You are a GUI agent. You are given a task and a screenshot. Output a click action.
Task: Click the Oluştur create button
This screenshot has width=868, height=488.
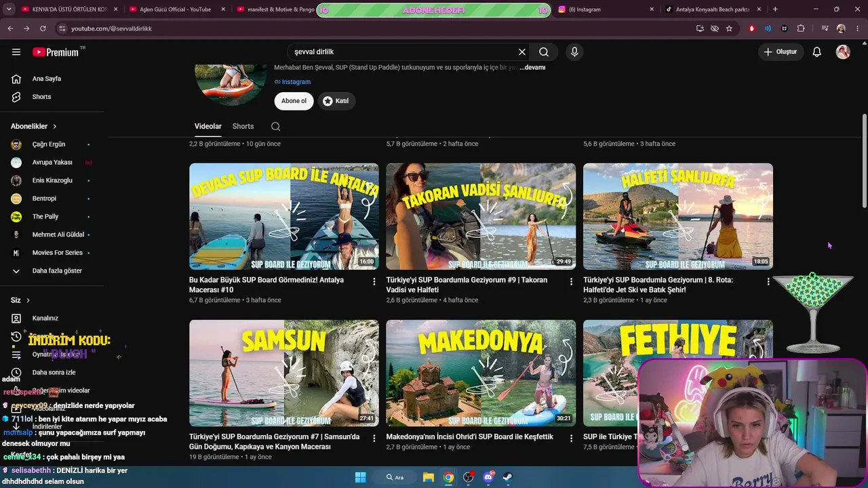(781, 52)
